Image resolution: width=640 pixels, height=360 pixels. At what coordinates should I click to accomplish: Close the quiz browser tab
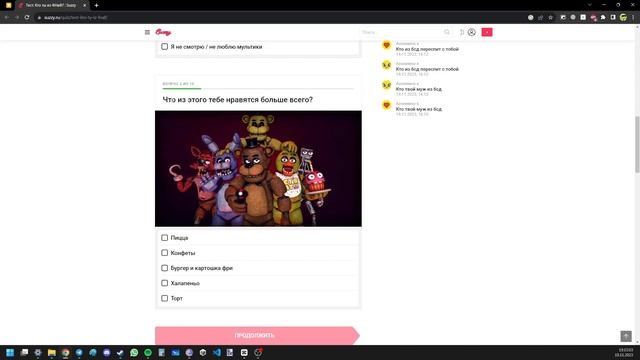coord(84,5)
